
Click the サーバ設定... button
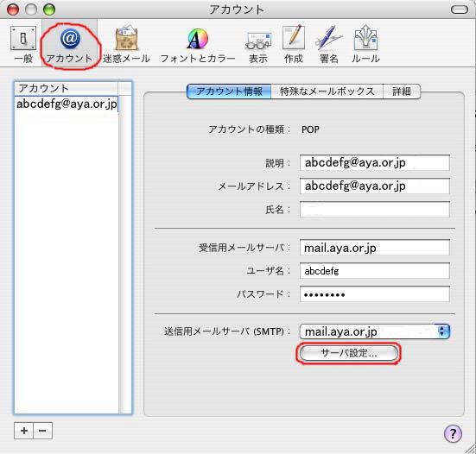coord(348,353)
